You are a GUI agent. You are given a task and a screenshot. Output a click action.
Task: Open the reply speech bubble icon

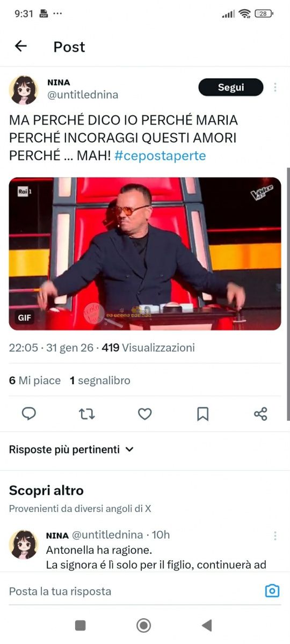click(29, 414)
